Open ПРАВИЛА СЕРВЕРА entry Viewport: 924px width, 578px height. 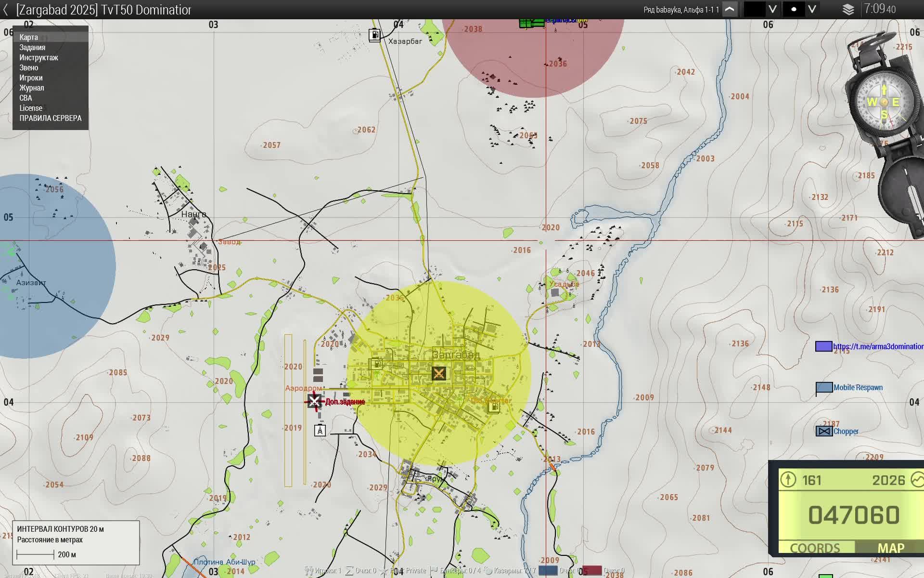click(x=51, y=118)
